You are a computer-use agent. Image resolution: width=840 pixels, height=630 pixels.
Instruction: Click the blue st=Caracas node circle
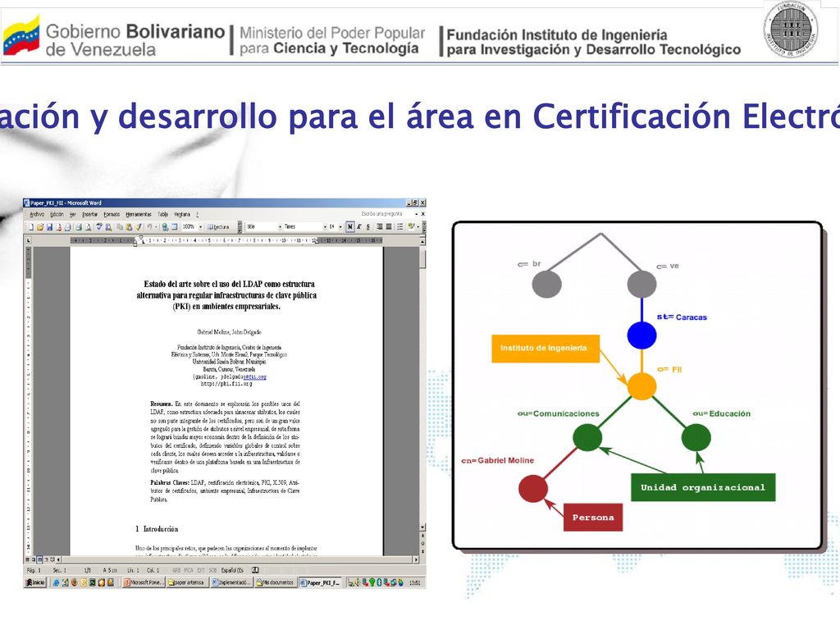[641, 336]
